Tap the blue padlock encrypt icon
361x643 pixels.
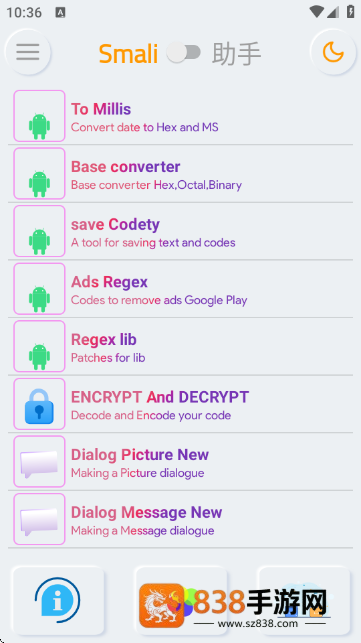[x=39, y=404]
